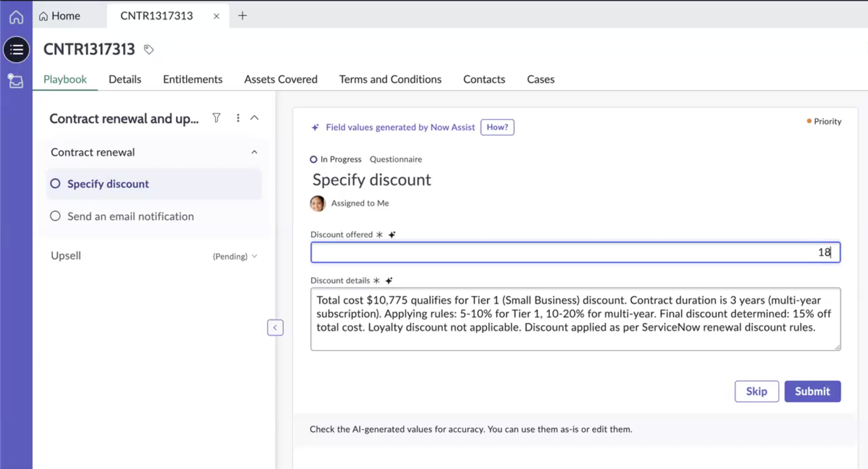Select the Specify discount activity circle

55,184
